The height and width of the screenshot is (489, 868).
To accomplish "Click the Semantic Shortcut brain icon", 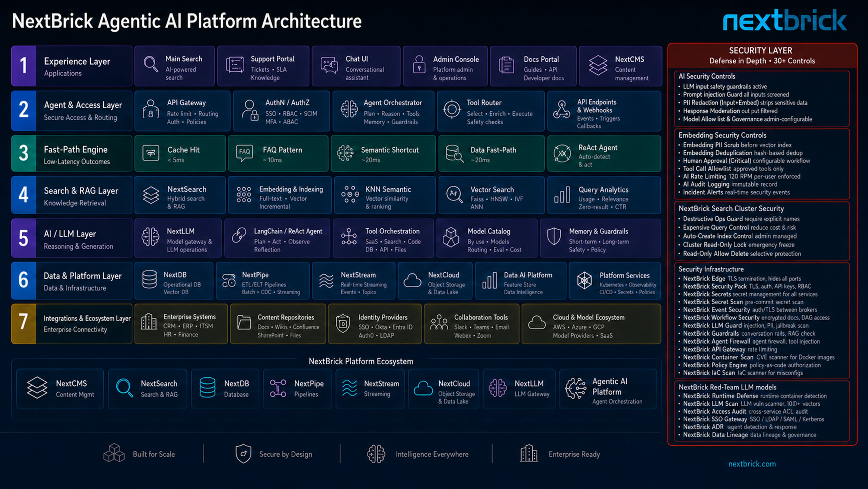I will [x=345, y=153].
